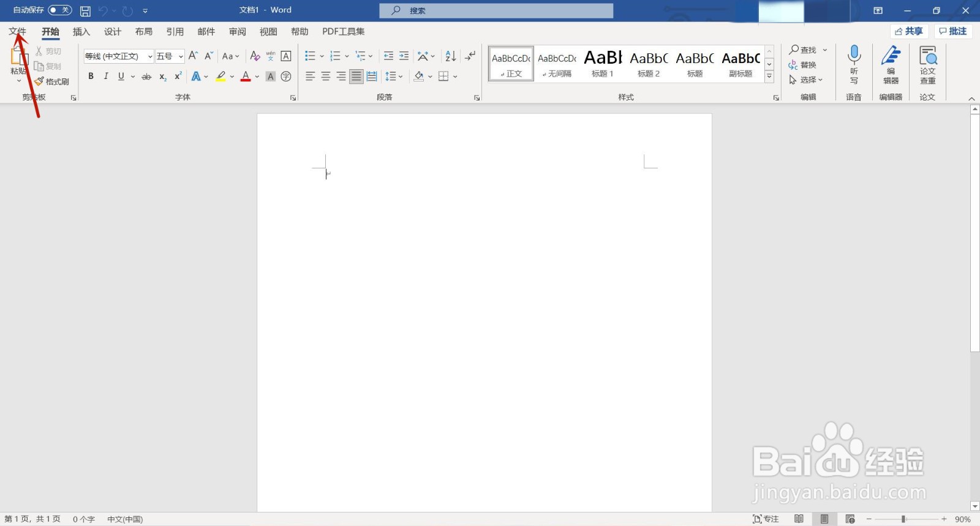Switch to the Insert (插入) tab
The height and width of the screenshot is (526, 980).
click(81, 32)
